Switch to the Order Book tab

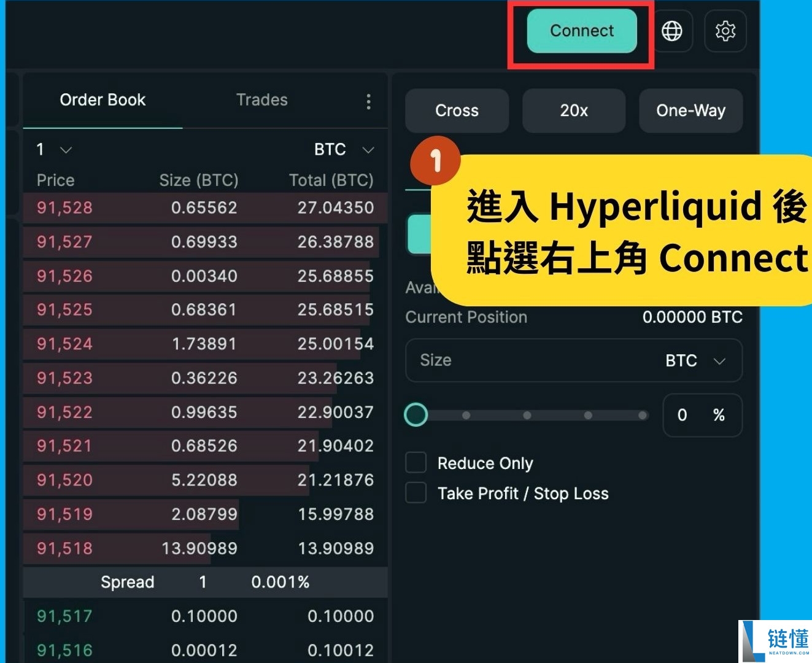(x=102, y=100)
